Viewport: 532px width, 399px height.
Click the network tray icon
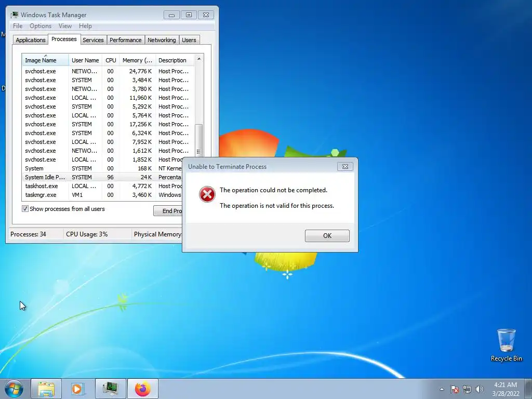click(467, 389)
